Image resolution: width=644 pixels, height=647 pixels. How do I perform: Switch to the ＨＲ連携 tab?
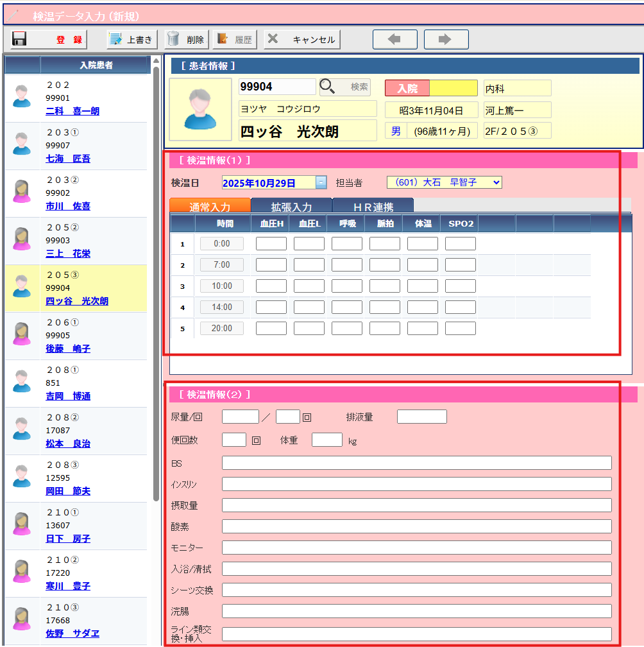373,207
